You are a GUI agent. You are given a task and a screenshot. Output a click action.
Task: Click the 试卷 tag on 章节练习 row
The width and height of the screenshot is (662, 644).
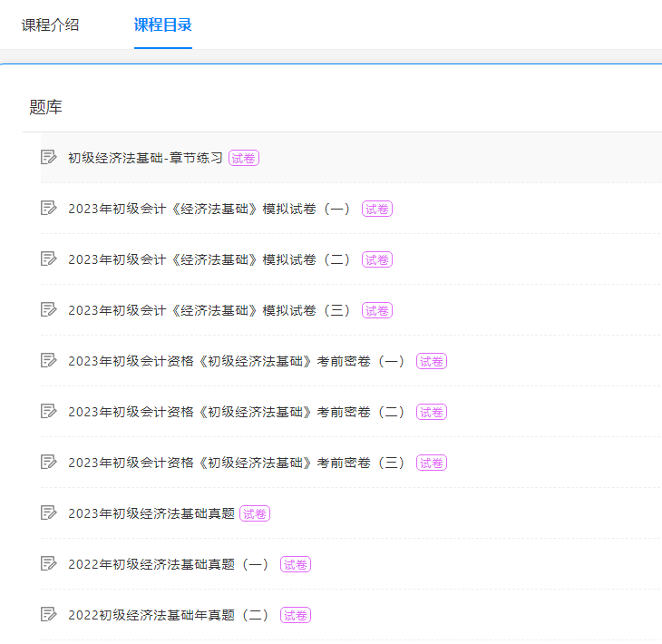click(x=244, y=159)
